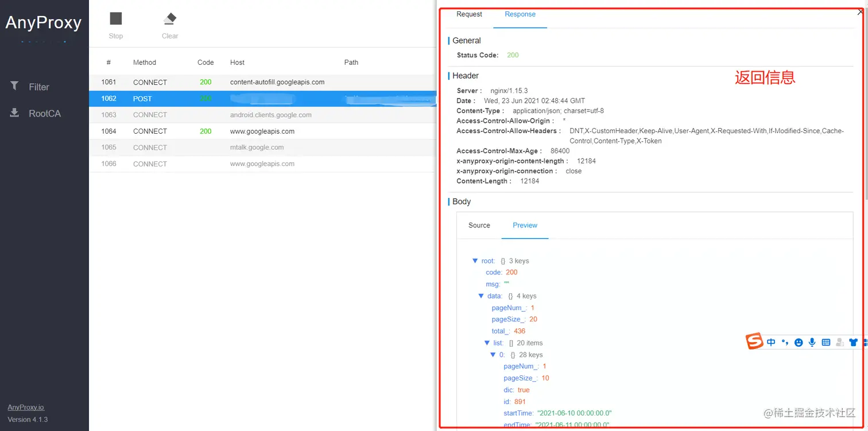
Task: Select request row 1061 content-autofill.googleapis.com
Action: point(263,82)
